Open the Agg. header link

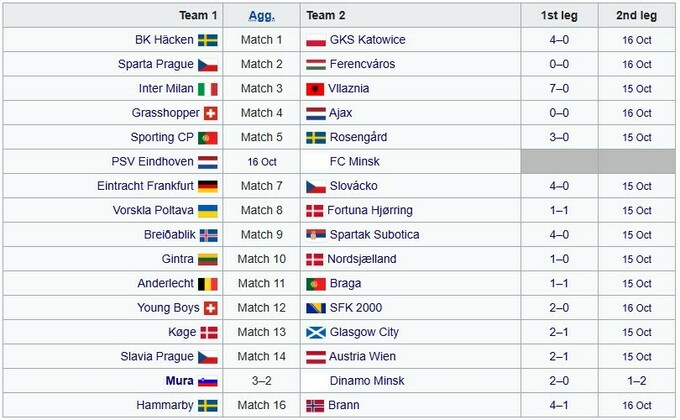click(261, 15)
